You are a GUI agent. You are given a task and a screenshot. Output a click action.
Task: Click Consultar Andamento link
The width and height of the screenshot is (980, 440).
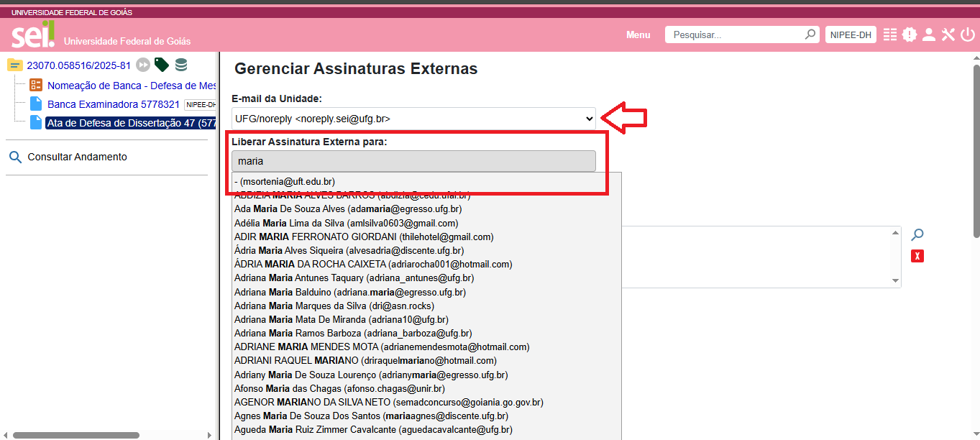77,157
